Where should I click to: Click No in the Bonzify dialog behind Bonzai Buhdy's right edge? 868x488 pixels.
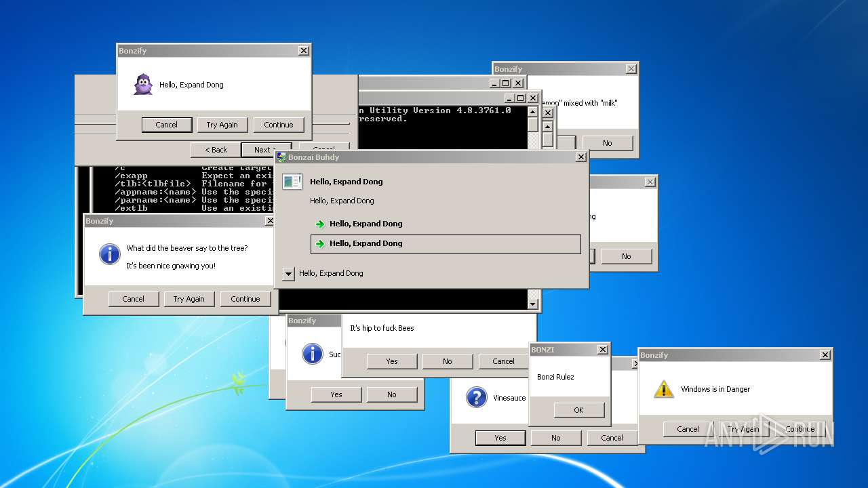coord(627,256)
